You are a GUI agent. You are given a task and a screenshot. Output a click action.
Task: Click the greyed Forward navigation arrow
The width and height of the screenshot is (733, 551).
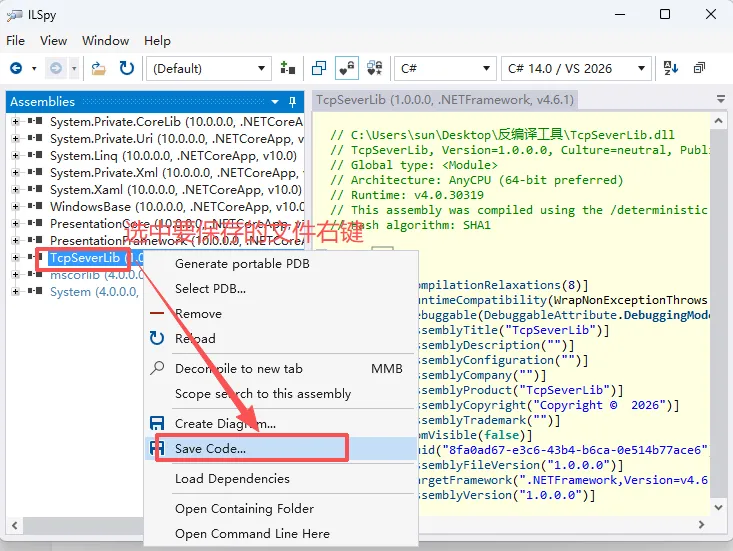tap(56, 69)
